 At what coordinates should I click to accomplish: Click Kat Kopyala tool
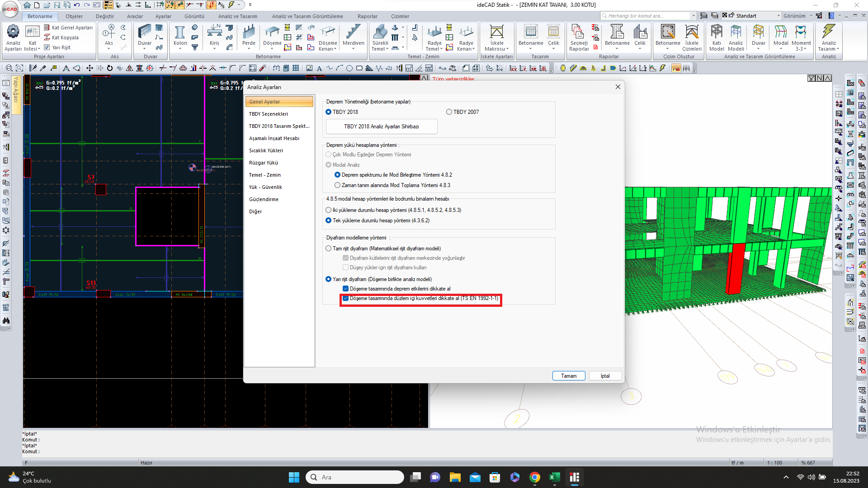pyautogui.click(x=61, y=38)
